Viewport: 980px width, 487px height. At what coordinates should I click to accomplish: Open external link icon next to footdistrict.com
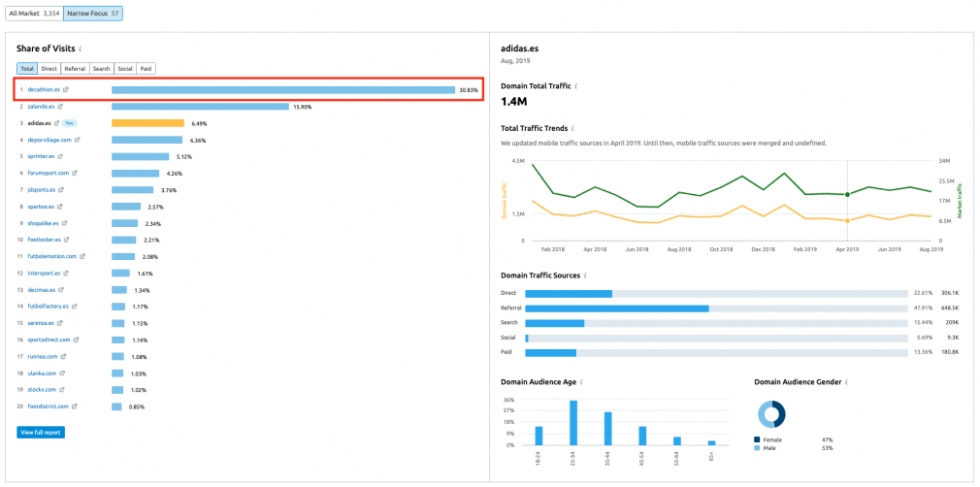tap(75, 406)
